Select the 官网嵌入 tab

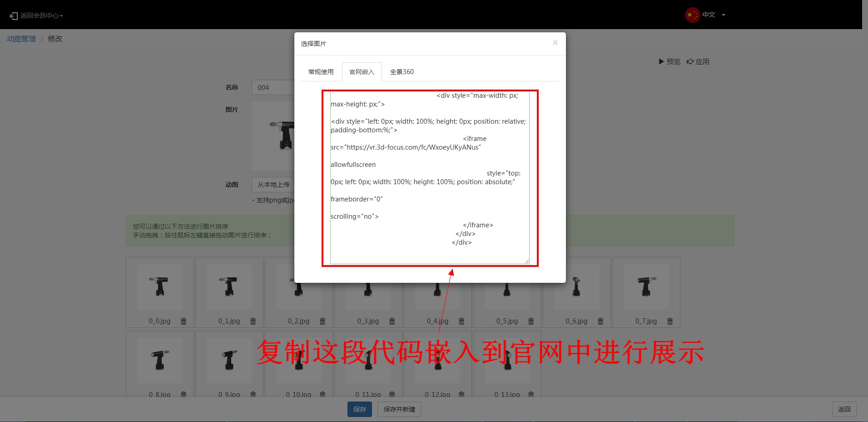[x=362, y=72]
